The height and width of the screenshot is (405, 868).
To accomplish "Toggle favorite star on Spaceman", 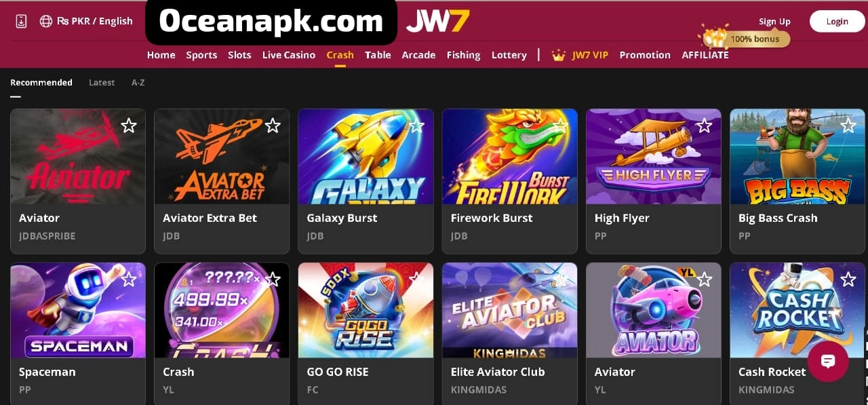I will click(129, 279).
